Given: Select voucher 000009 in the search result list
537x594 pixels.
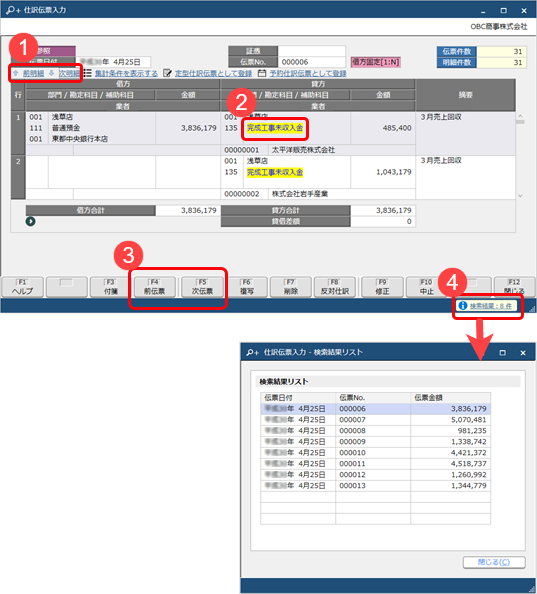Looking at the screenshot, I should pos(375,442).
